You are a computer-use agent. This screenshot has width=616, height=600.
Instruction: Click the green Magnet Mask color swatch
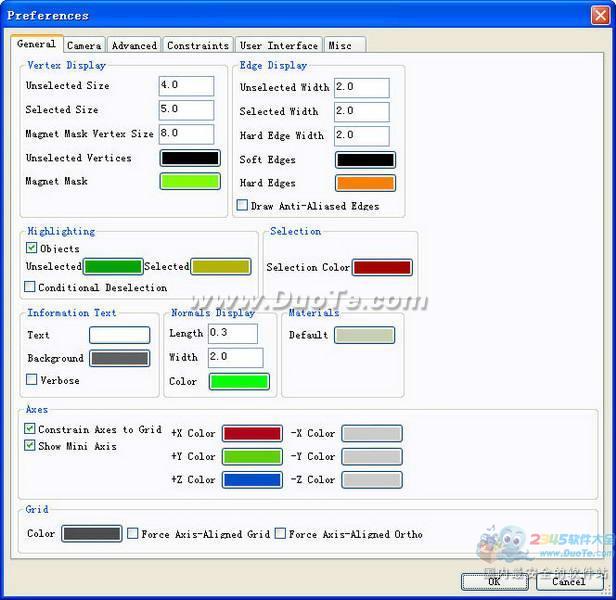point(190,181)
